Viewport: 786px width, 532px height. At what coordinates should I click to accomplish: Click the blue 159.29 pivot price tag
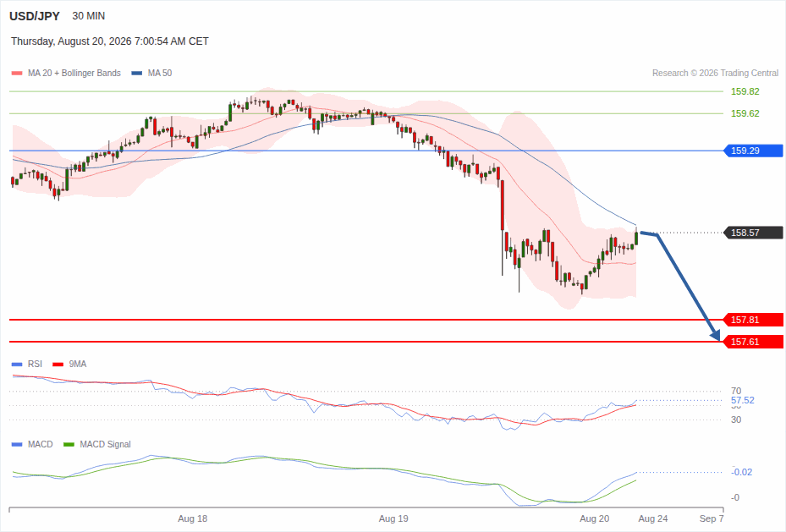(x=753, y=151)
